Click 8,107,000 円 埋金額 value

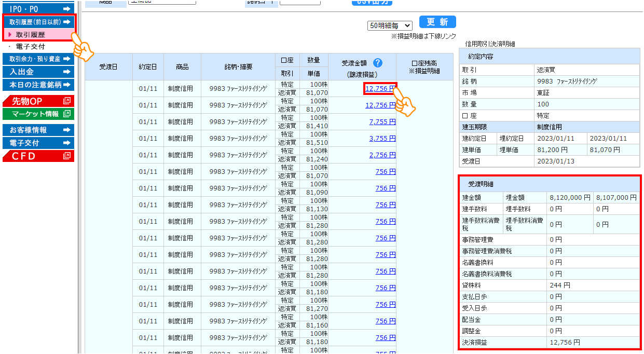(x=616, y=197)
